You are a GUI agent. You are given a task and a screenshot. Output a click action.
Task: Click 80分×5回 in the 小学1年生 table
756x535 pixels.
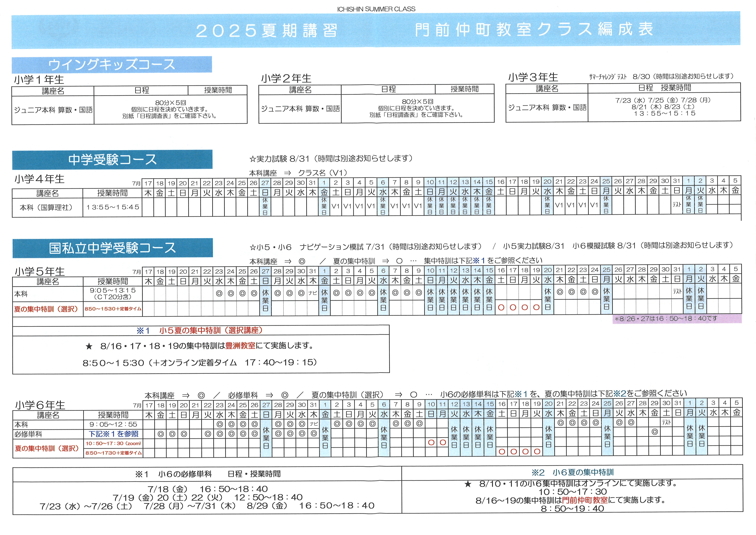pos(171,103)
